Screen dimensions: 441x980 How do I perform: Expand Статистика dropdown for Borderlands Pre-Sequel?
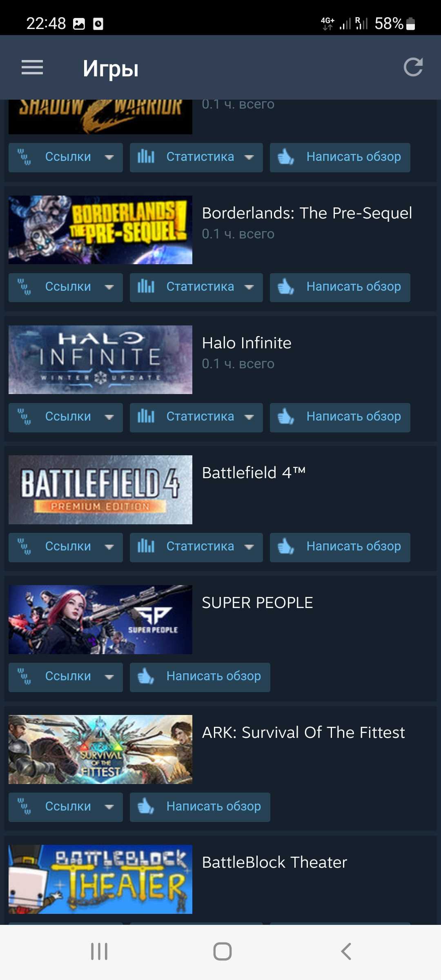pos(196,287)
